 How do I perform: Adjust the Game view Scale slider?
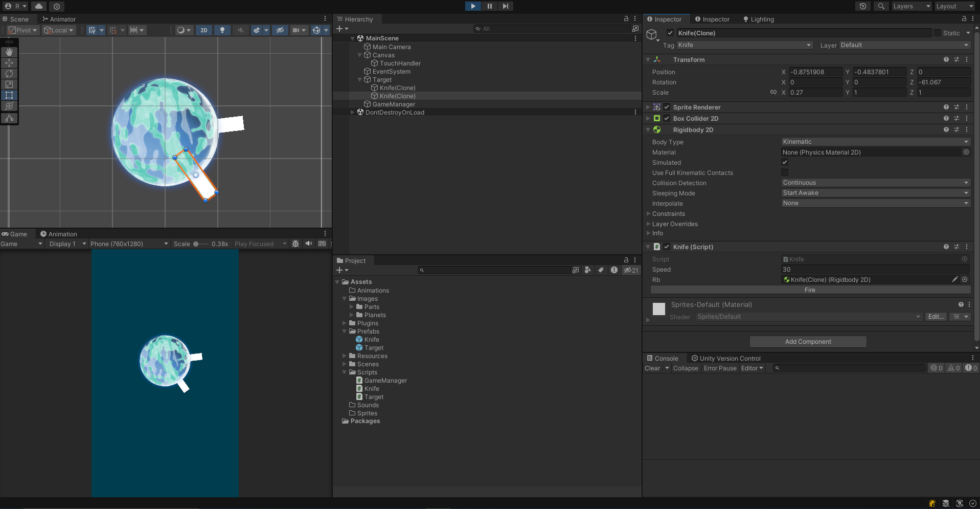196,244
